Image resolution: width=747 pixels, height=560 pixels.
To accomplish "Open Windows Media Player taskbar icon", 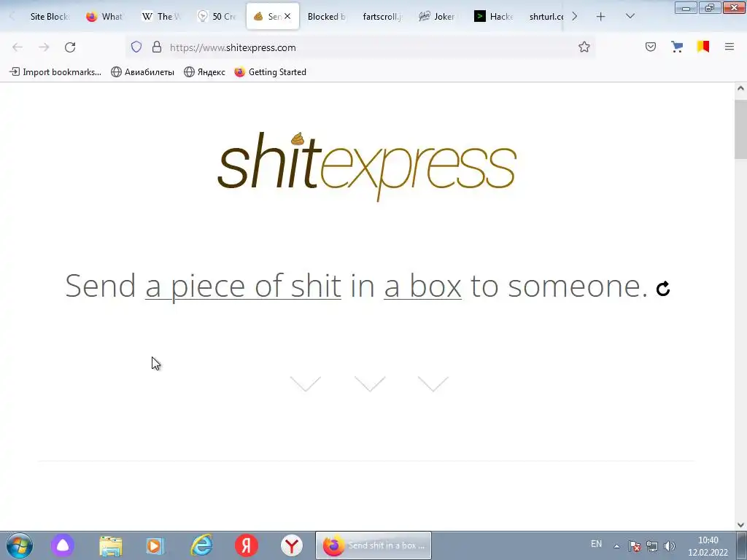I will [x=155, y=545].
